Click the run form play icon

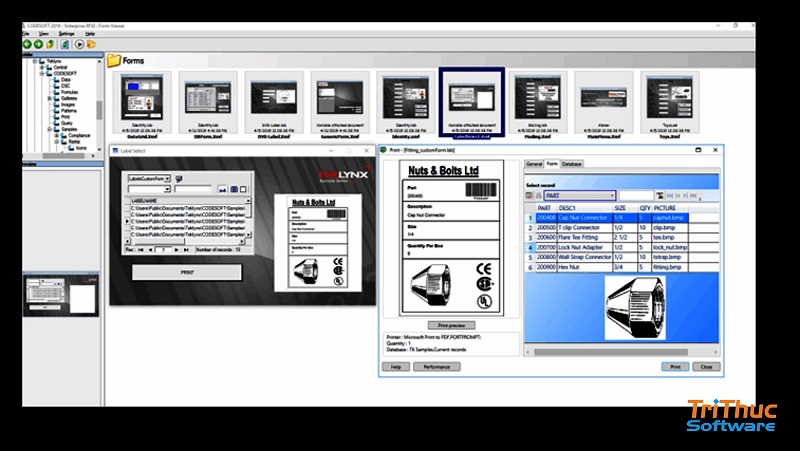click(78, 44)
